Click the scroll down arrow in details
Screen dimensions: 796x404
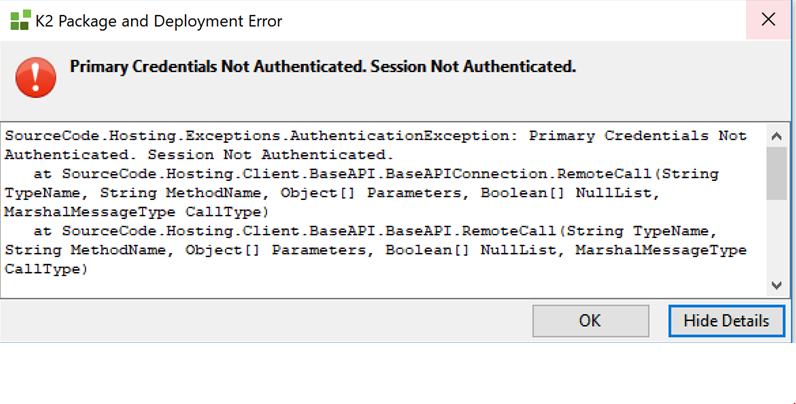776,285
